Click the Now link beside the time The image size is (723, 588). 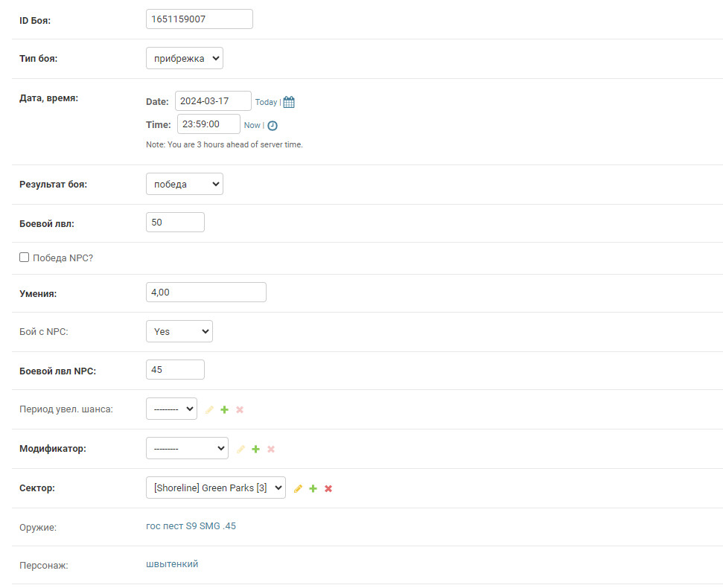252,125
